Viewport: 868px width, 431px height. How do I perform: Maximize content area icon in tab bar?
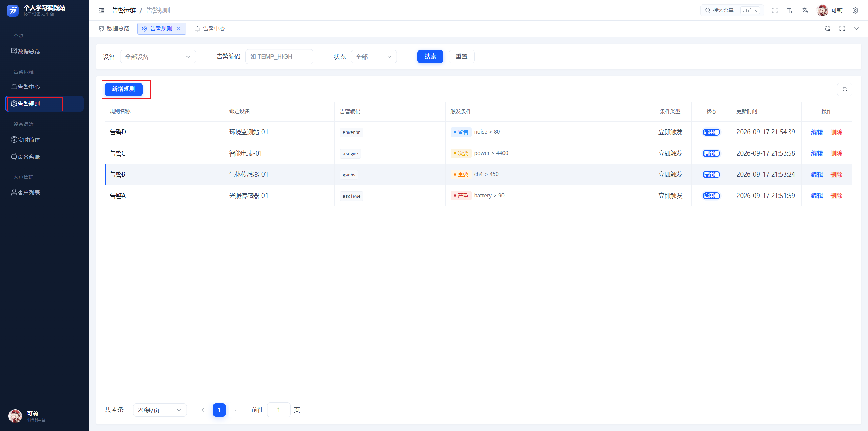[x=842, y=28]
